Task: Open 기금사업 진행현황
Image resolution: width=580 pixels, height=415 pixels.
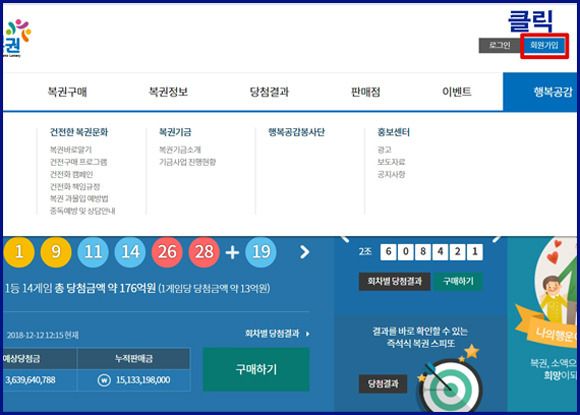Action: (188, 162)
